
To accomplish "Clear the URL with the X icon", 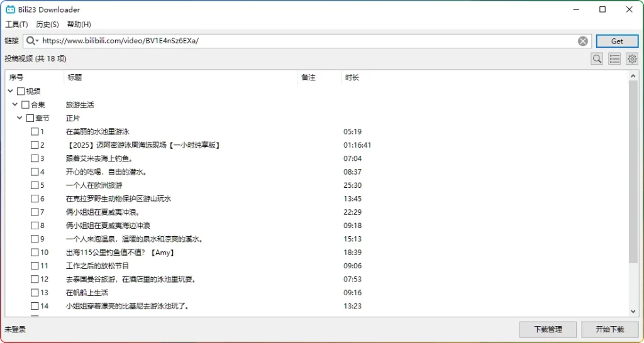I will click(x=583, y=41).
